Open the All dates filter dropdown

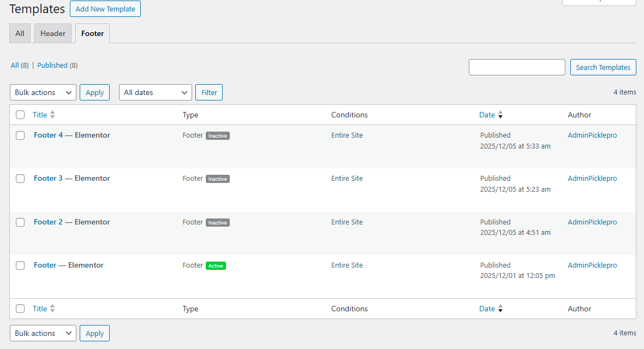[155, 92]
